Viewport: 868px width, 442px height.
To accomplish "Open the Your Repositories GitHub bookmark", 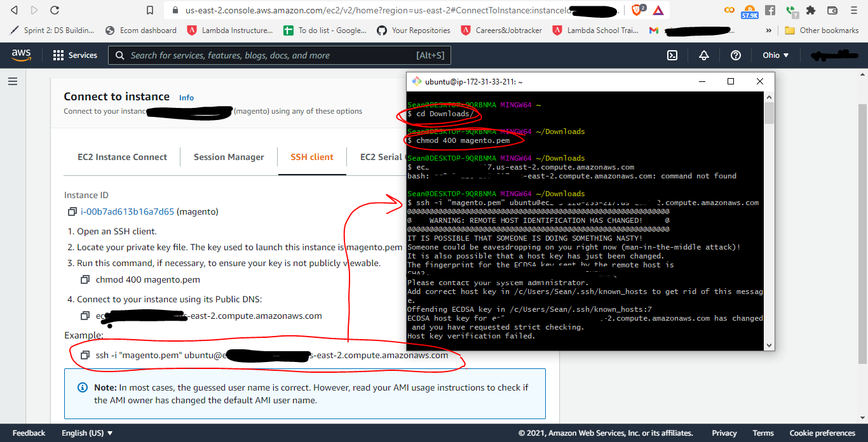I will 414,30.
